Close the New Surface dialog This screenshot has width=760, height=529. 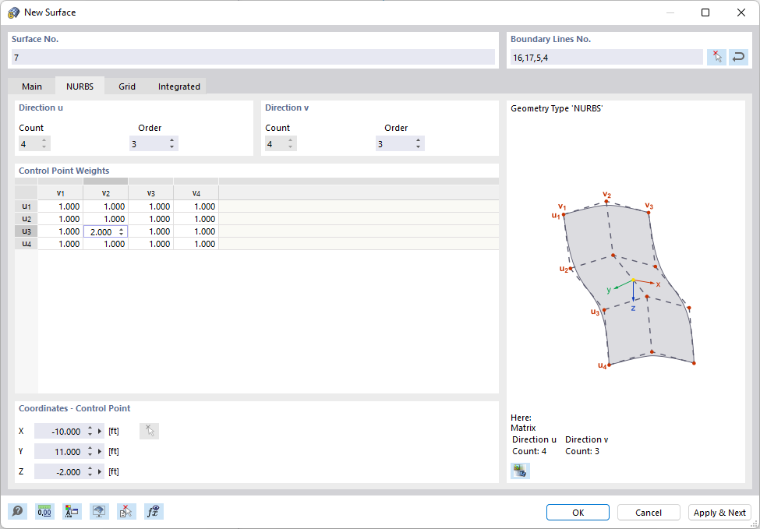pyautogui.click(x=741, y=13)
